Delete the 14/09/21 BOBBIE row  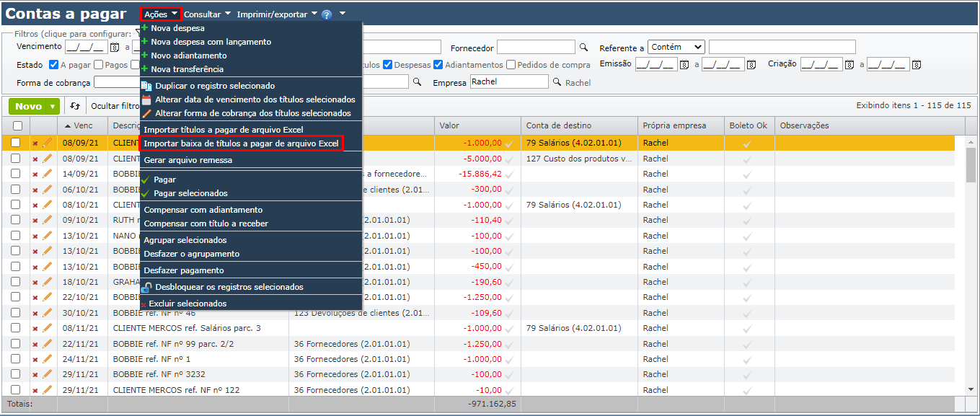coord(35,174)
